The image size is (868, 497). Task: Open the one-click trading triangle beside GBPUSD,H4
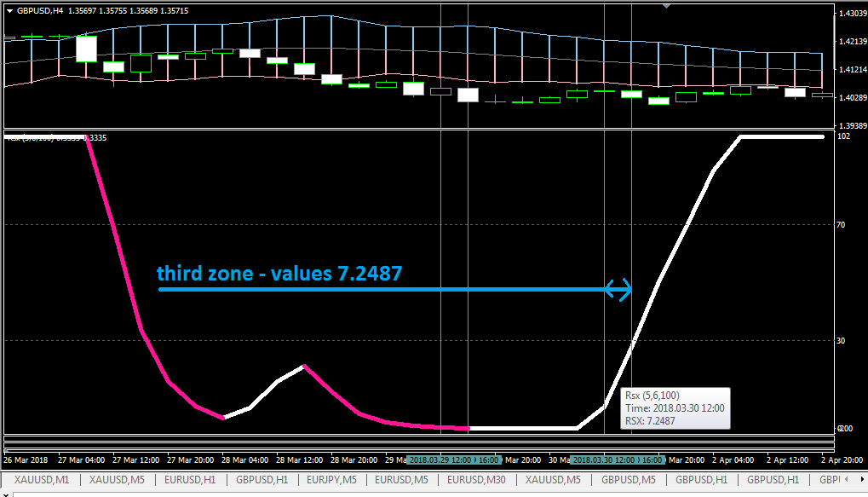(x=9, y=11)
